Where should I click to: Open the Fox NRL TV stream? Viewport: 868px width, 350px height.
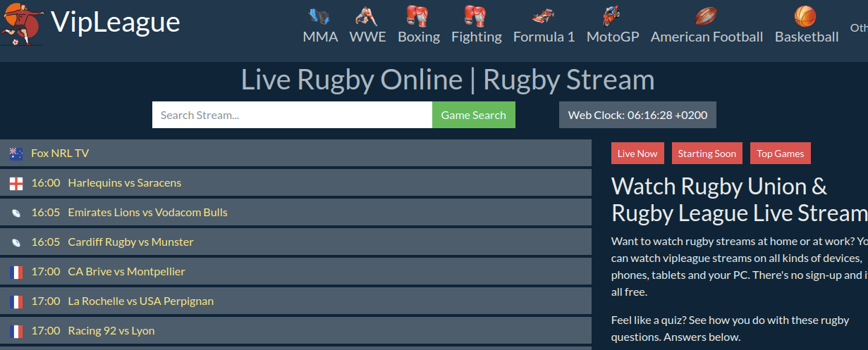60,153
